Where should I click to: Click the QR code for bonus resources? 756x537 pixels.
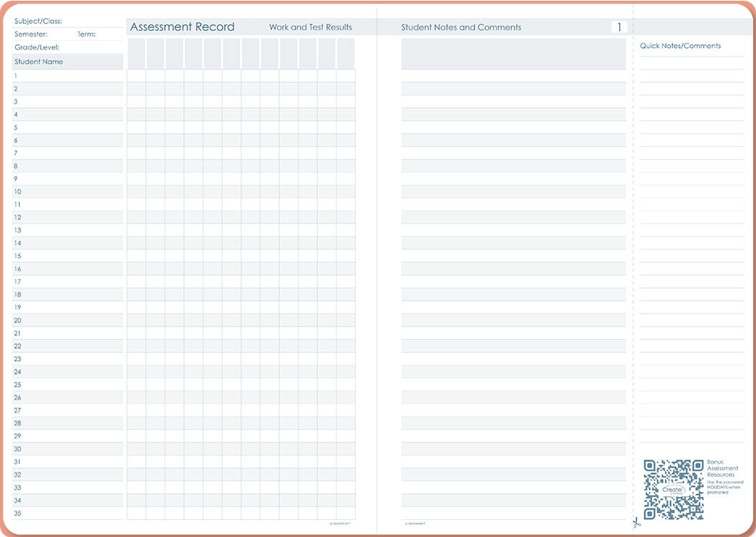[673, 489]
